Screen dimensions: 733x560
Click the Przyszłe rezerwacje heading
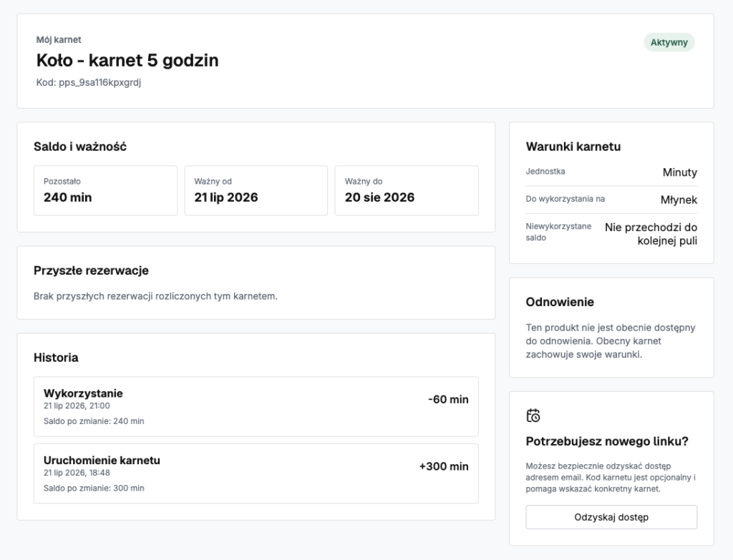point(91,270)
